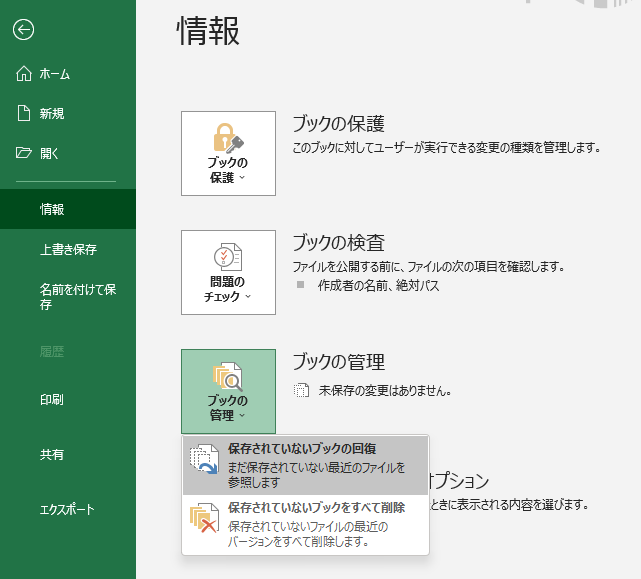This screenshot has height=579, width=641.
Task: Click the 開く folder icon
Action: (x=24, y=153)
